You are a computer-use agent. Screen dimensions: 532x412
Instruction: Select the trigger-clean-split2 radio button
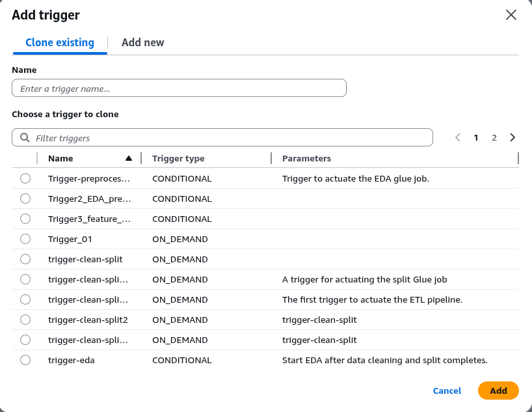coord(25,320)
